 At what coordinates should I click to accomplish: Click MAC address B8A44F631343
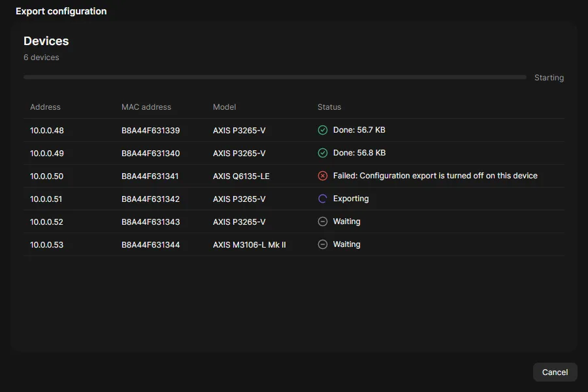[x=151, y=222]
